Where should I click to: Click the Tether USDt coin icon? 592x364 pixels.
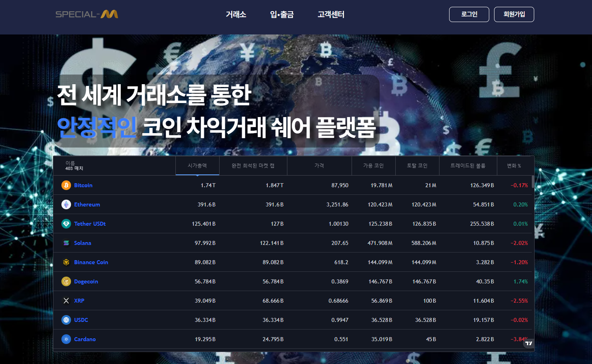tap(66, 224)
